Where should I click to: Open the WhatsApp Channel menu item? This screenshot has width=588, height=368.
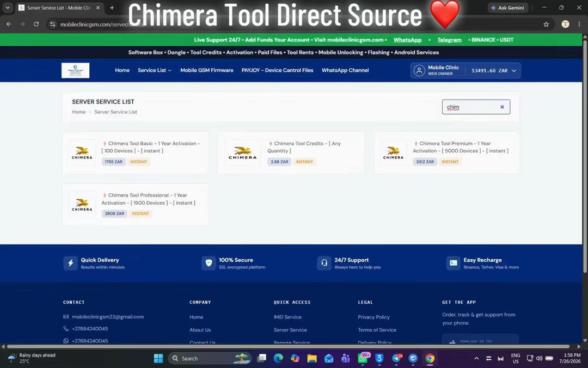tap(345, 70)
